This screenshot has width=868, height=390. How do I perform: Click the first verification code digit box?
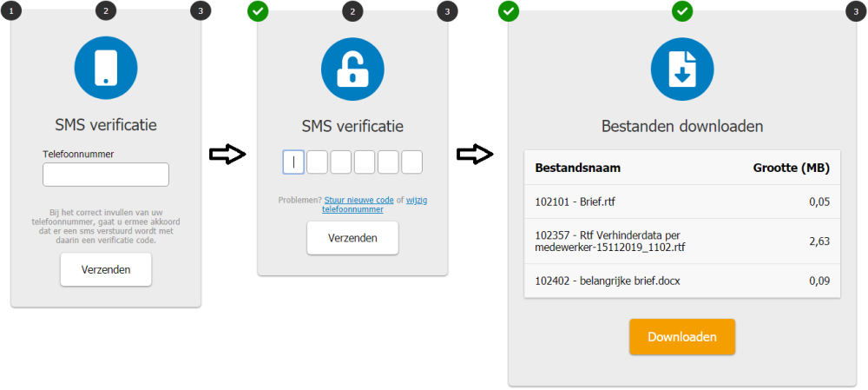[x=293, y=162]
